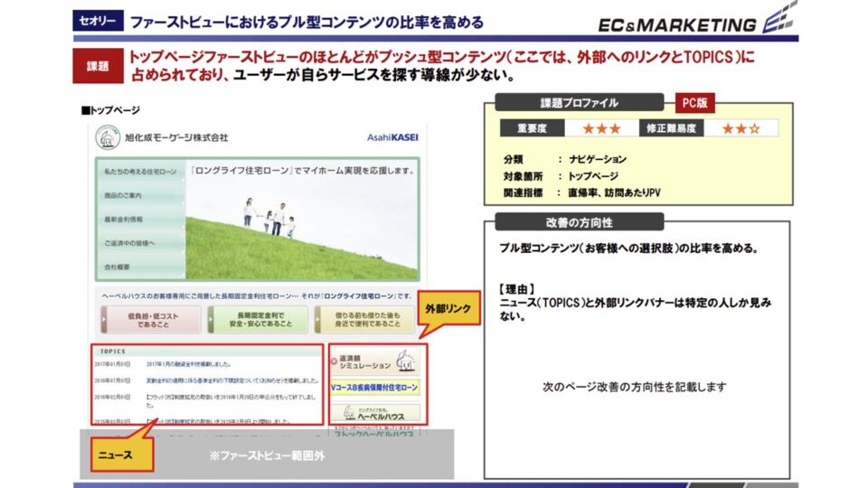Open the 2017年1月の融資金利 topic link

188,364
